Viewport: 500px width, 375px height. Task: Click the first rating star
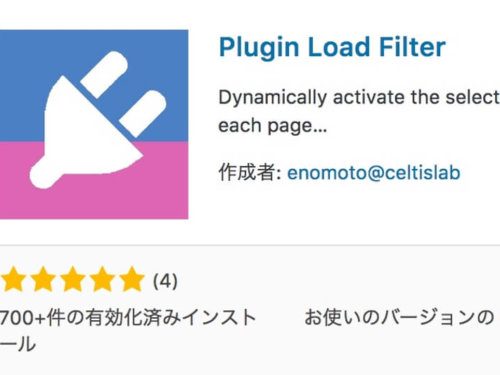13,279
